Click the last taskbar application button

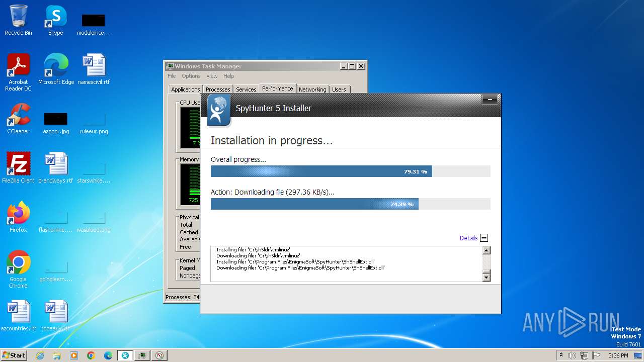[x=159, y=355]
